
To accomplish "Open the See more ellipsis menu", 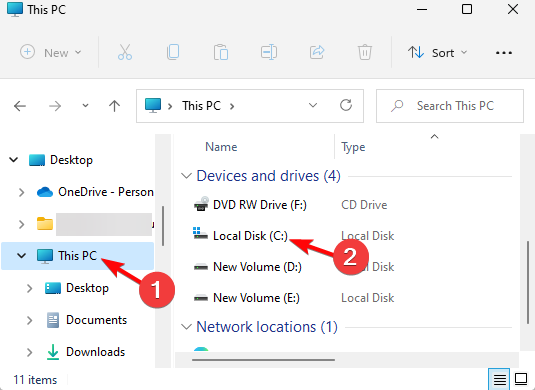I will click(504, 53).
